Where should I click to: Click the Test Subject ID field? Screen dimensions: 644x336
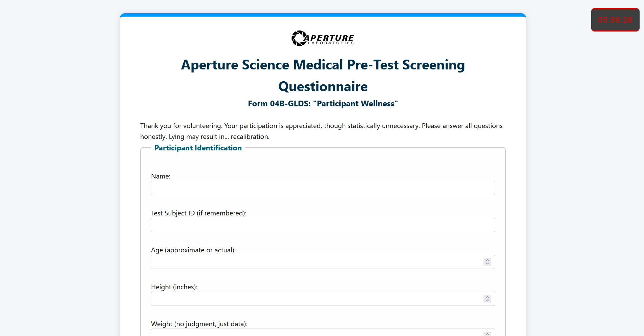[x=322, y=225]
